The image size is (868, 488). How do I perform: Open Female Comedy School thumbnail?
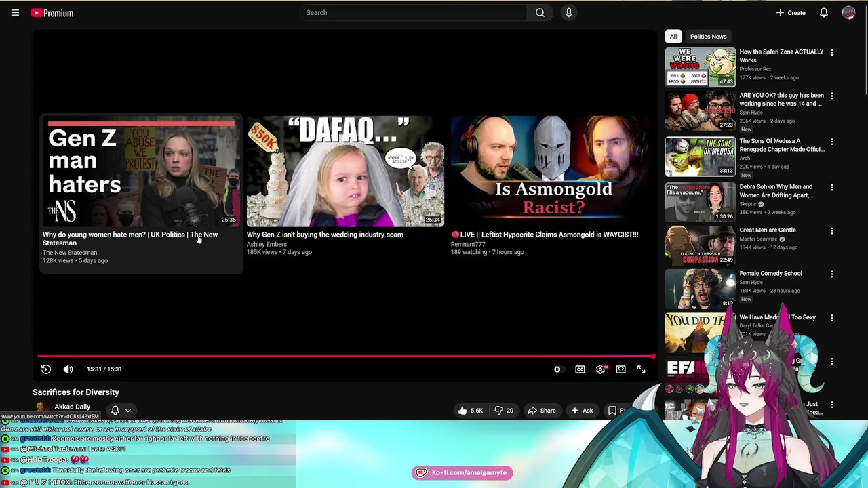click(x=700, y=288)
